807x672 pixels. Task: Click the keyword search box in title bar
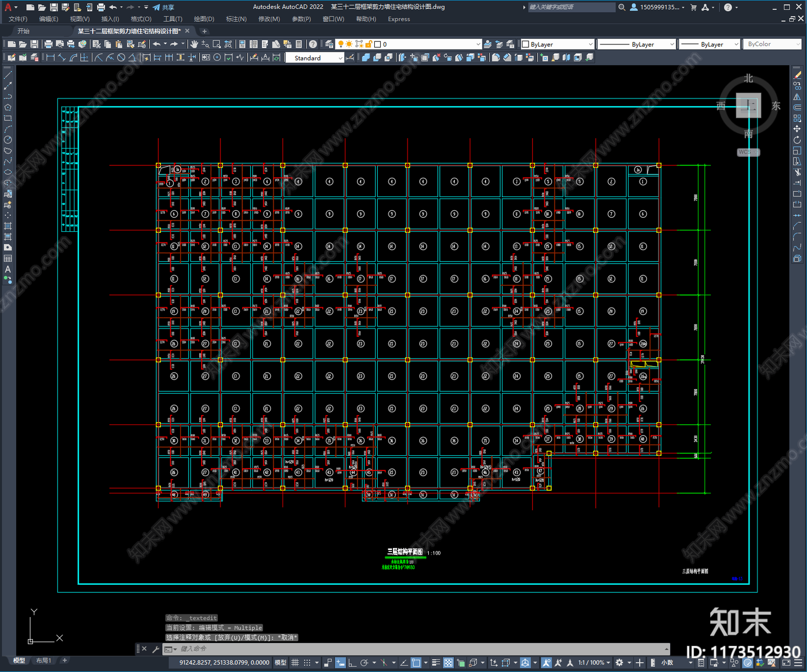coord(571,7)
